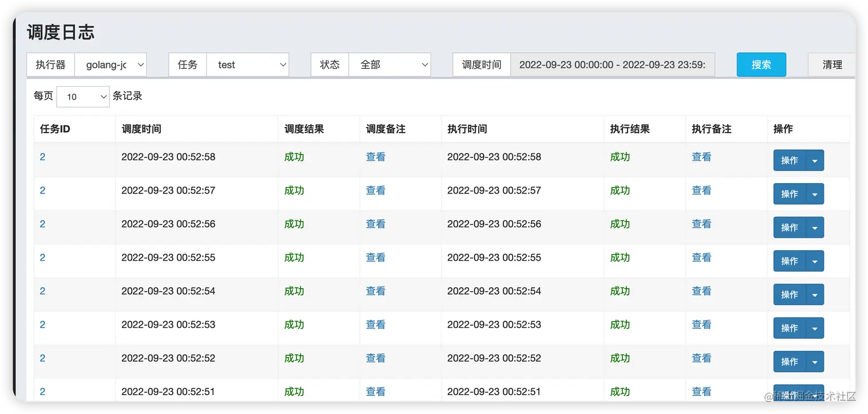The width and height of the screenshot is (868, 414).
Task: Open task ID 2 in the 00:52:52 row
Action: point(42,358)
